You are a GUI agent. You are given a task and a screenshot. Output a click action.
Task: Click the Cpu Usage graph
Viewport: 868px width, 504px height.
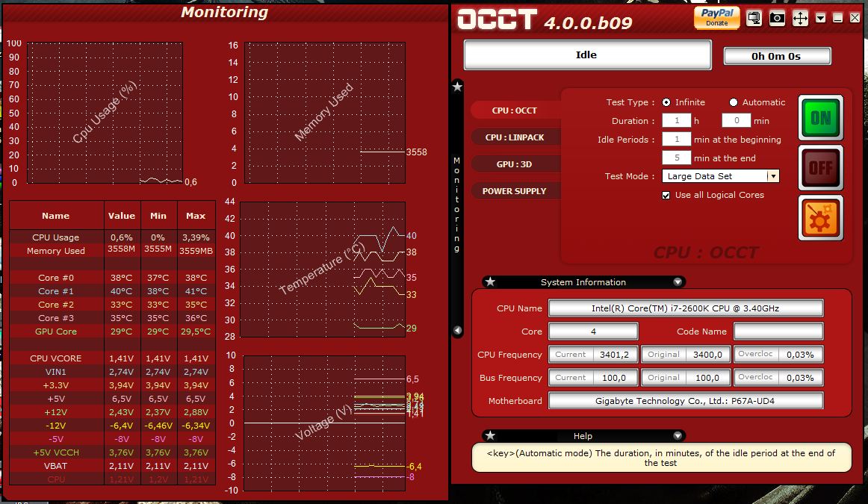(105, 112)
